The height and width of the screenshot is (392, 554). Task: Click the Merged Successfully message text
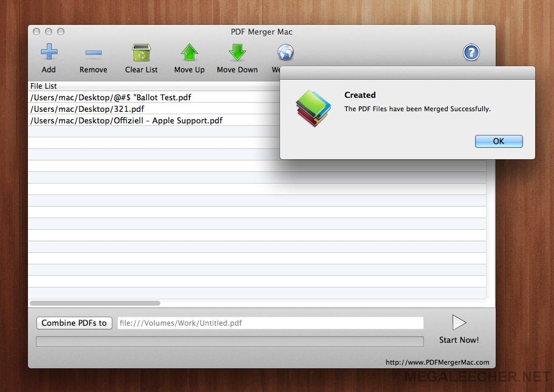pos(417,109)
